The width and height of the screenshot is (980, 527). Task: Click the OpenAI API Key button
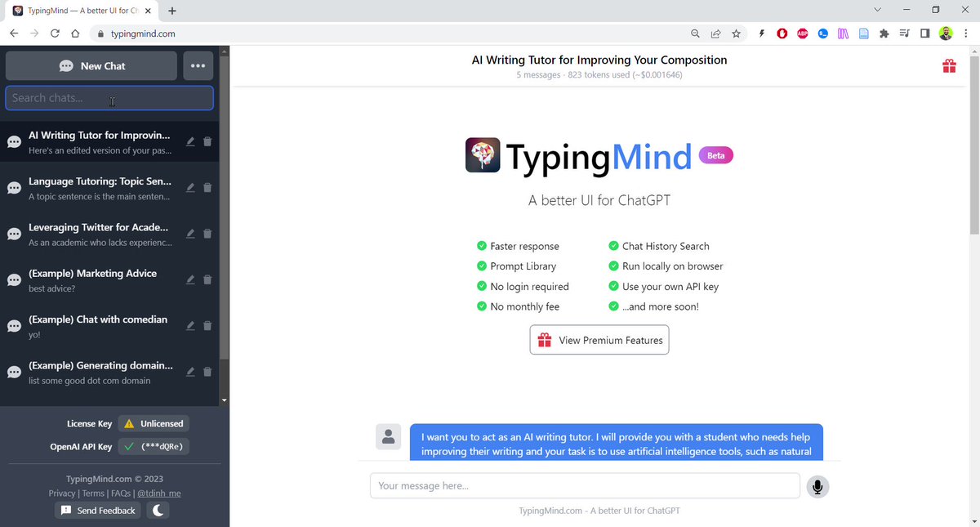[x=154, y=447]
